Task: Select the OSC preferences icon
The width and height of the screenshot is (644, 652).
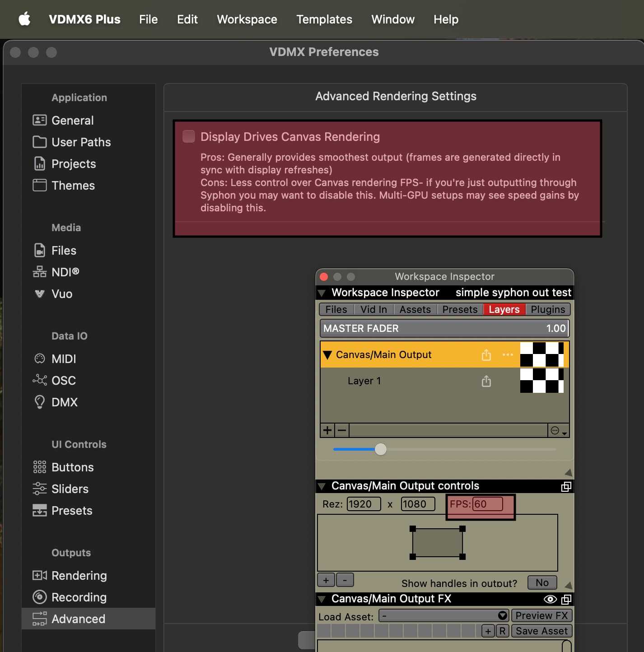Action: point(40,380)
